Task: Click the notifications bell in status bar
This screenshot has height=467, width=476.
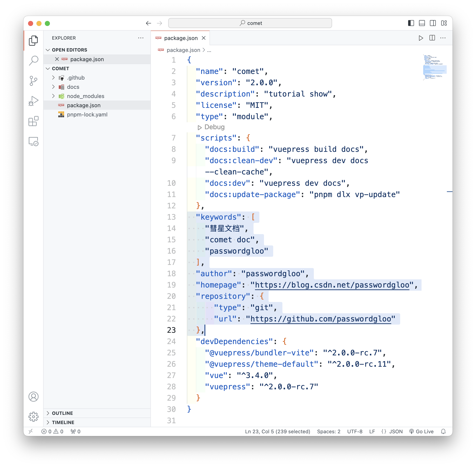Action: tap(443, 431)
